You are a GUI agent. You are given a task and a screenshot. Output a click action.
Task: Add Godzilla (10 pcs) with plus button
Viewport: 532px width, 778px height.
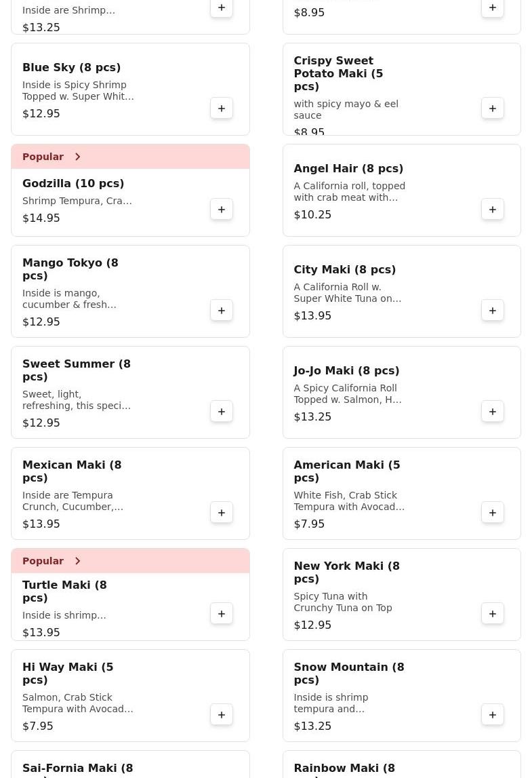[222, 210]
